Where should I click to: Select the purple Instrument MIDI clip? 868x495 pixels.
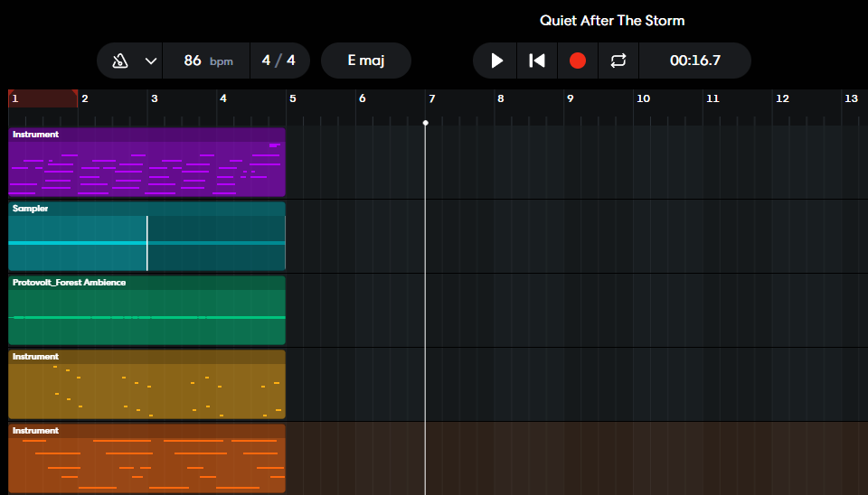(x=146, y=162)
